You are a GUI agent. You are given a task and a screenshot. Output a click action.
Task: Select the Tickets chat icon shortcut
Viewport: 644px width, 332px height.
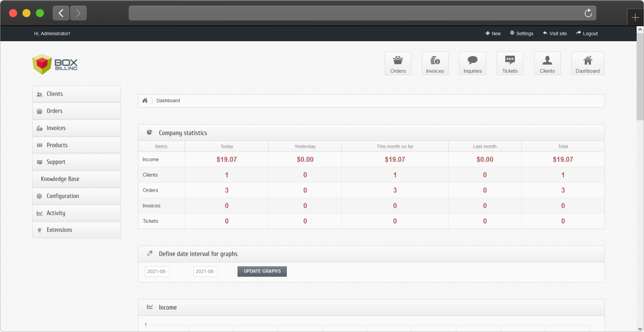(510, 64)
